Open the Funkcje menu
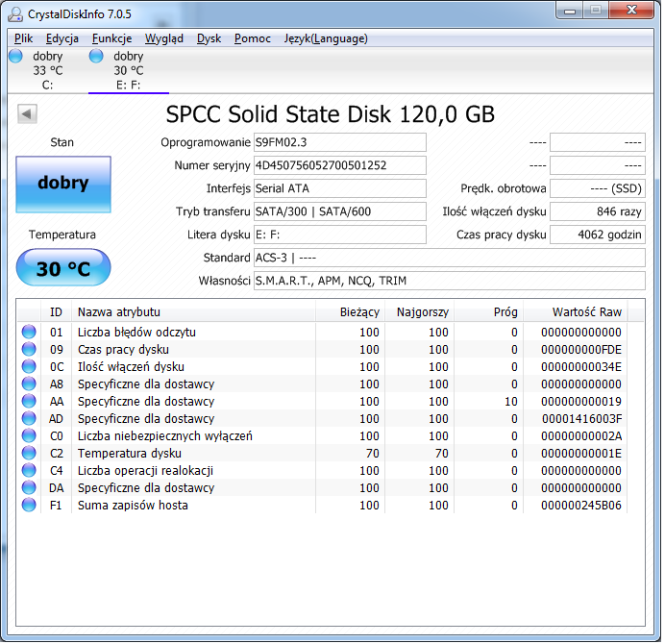 (112, 38)
